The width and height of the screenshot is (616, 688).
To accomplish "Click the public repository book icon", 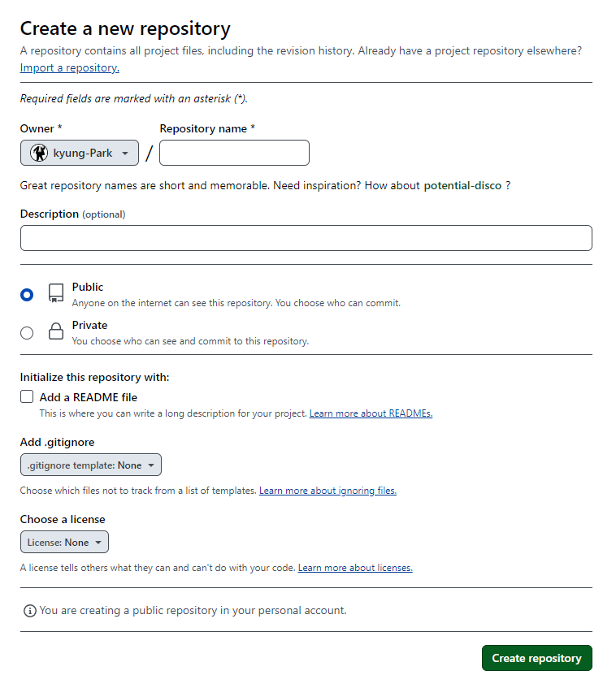I will (56, 293).
